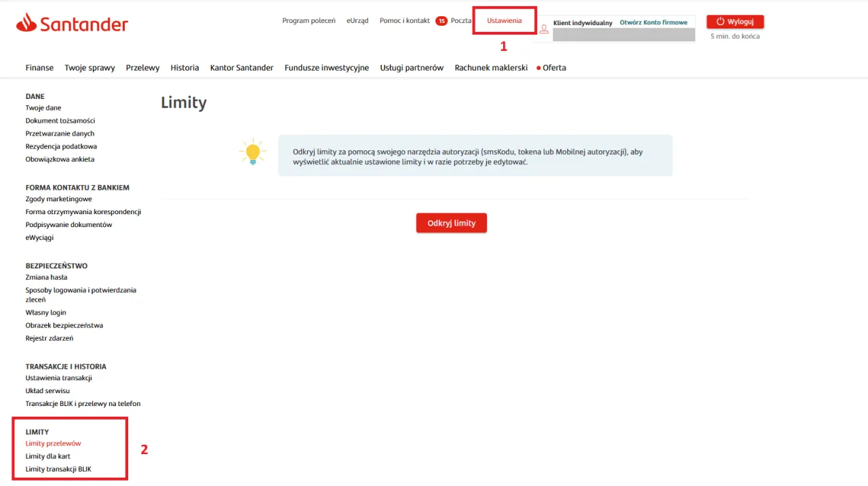Open Podpisywanie dokumentów

(x=69, y=224)
